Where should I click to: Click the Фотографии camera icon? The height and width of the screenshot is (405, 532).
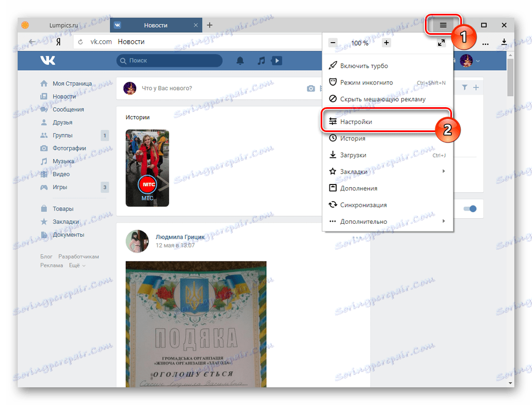pyautogui.click(x=44, y=148)
